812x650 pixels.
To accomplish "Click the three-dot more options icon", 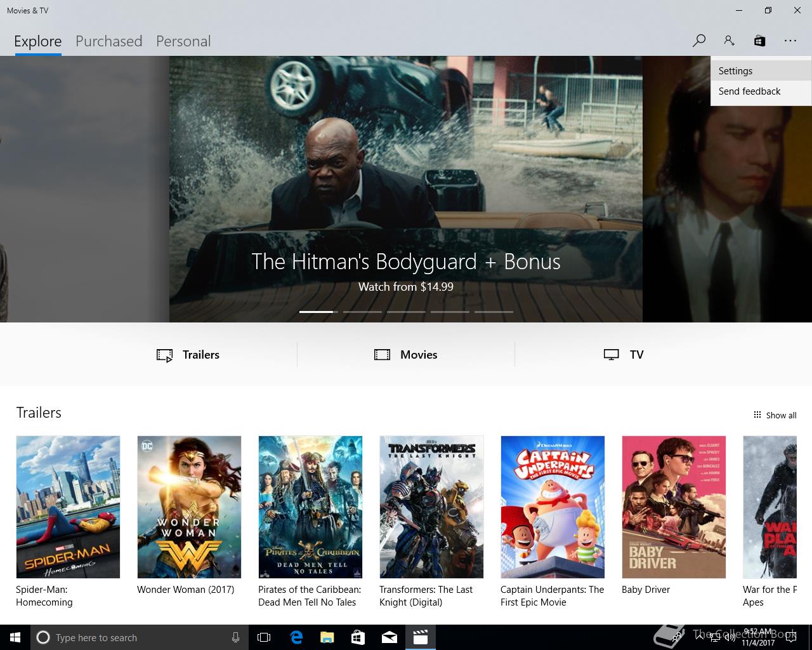I will pyautogui.click(x=790, y=41).
